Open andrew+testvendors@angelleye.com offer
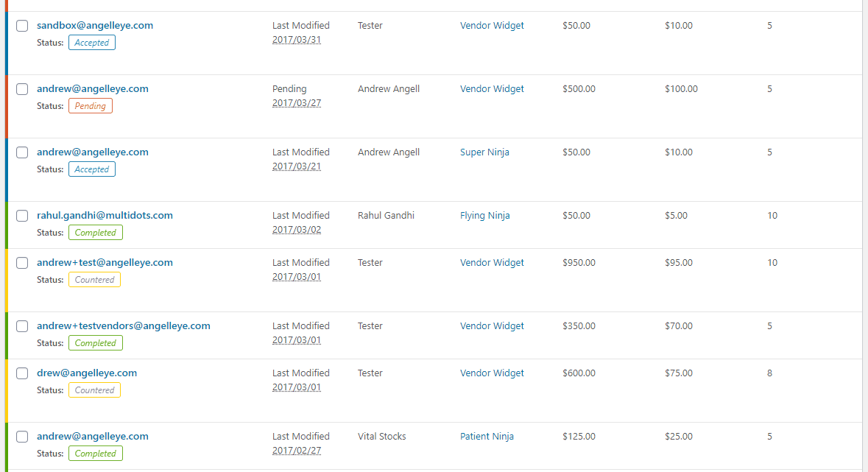This screenshot has width=868, height=472. click(124, 326)
